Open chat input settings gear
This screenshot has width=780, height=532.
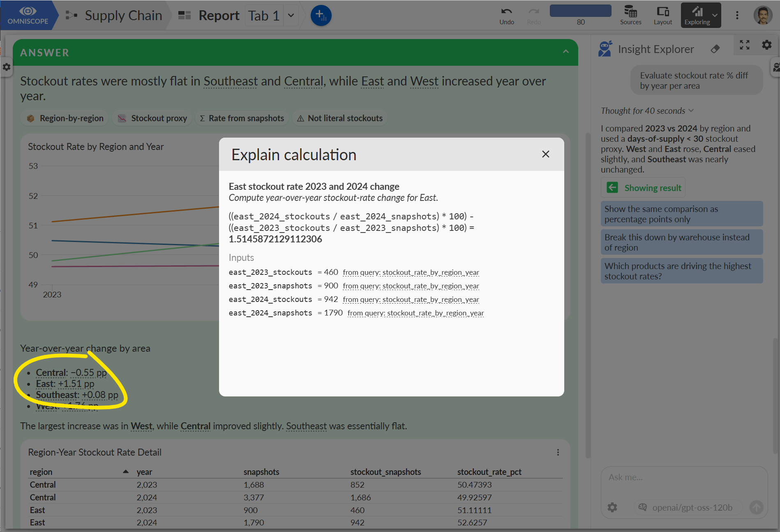(612, 507)
